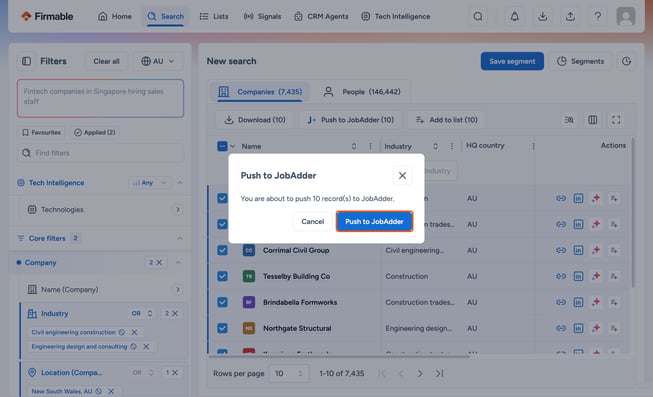This screenshot has height=397, width=653.
Task: Close the Push to JobAdder dialog
Action: pos(402,175)
